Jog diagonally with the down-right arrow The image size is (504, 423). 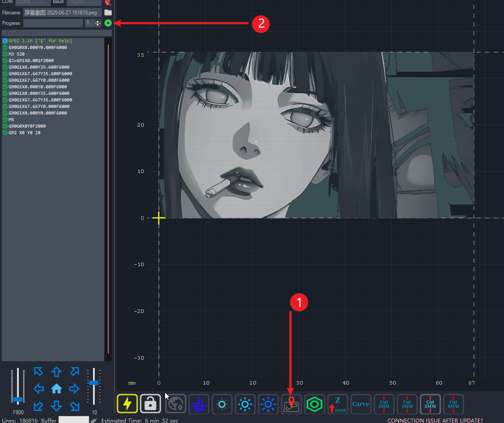tap(74, 406)
